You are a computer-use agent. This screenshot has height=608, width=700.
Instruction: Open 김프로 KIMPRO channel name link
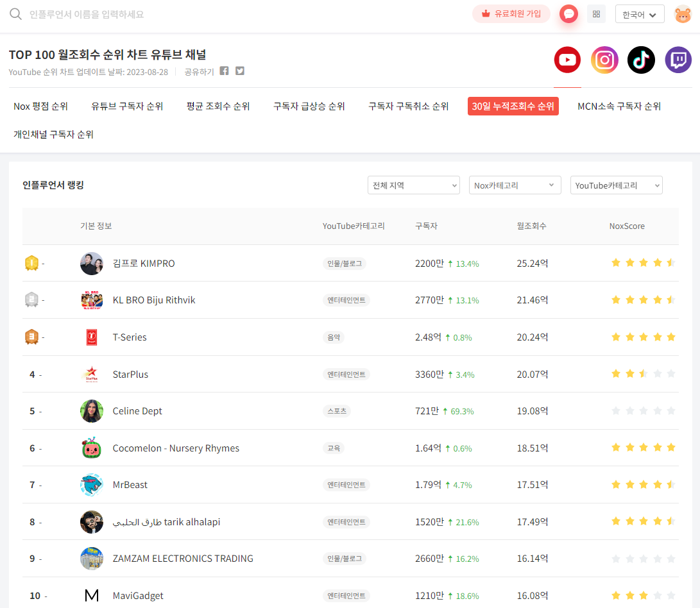coord(144,264)
